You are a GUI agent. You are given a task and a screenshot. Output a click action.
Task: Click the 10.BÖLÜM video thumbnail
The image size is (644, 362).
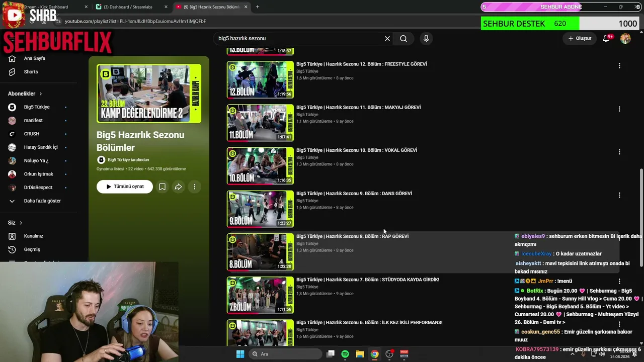pos(260,166)
